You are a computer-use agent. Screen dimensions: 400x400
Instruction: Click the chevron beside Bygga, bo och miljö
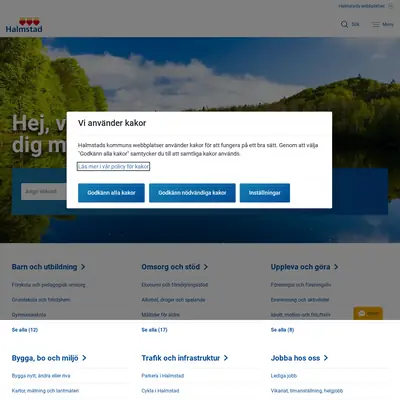tap(84, 358)
